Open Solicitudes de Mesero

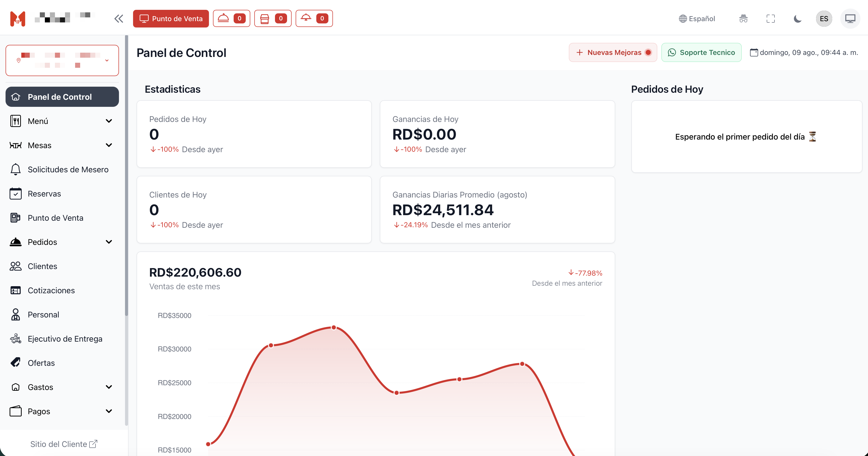62,169
